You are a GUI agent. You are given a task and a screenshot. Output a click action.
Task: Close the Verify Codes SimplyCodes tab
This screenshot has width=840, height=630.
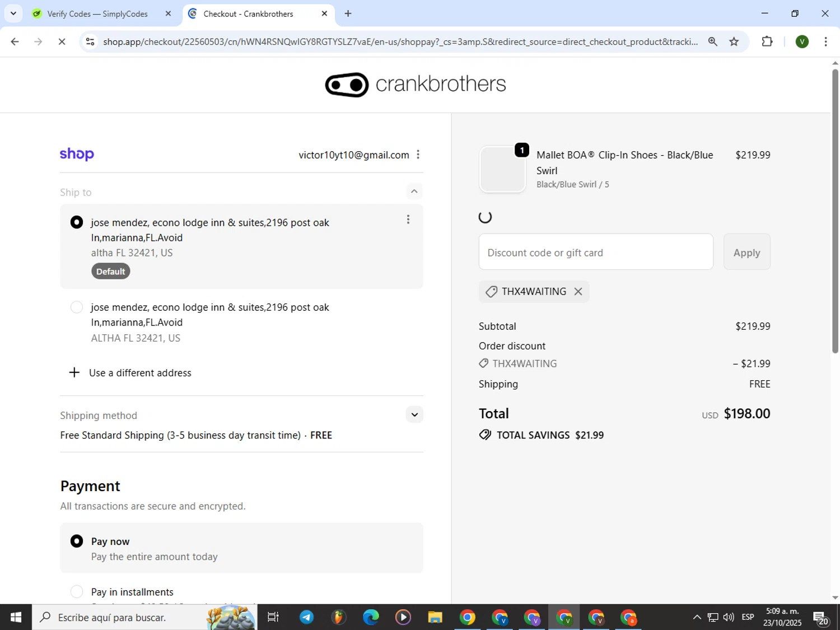pos(167,13)
